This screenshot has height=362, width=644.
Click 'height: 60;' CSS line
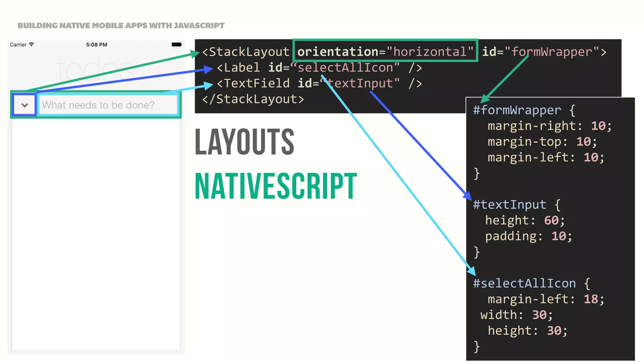coord(525,220)
